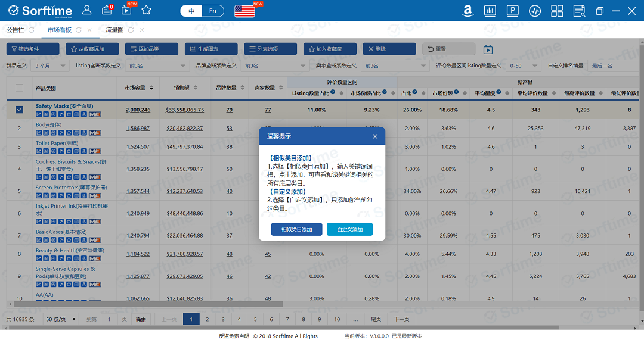Click the horizontal scrollbar under the table
Screen dimensions: 644x343
(x=148, y=304)
